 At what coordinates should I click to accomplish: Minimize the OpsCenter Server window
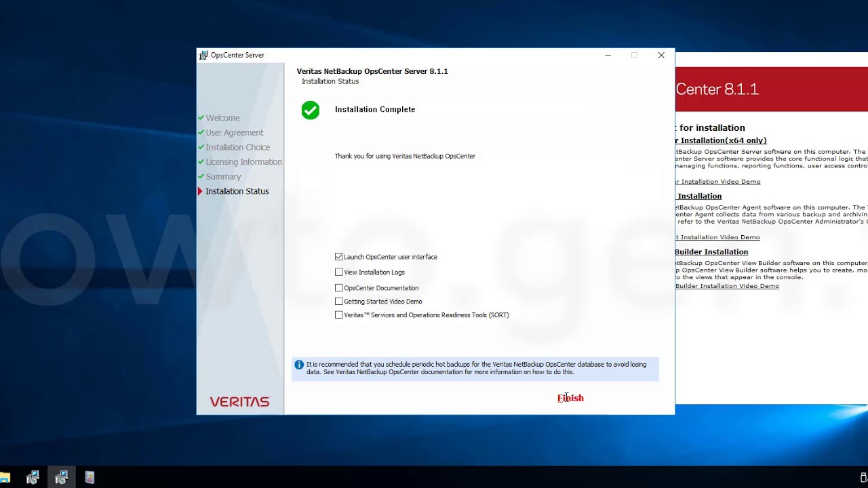point(608,56)
